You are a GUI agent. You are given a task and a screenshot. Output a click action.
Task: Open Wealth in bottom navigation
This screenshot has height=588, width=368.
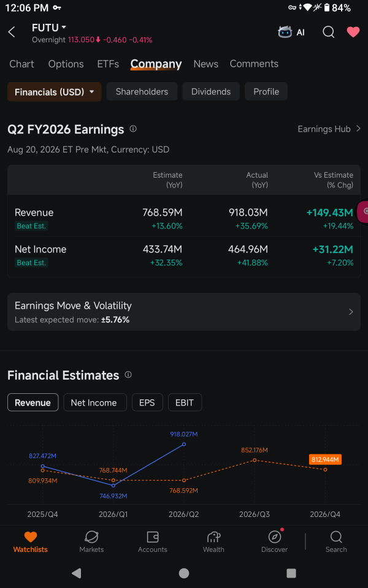[213, 542]
